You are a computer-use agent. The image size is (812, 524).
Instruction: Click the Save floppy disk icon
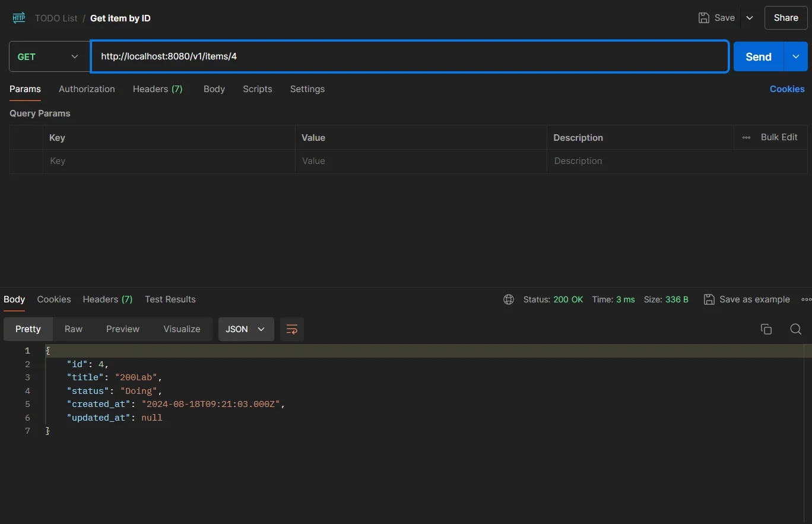pyautogui.click(x=703, y=18)
